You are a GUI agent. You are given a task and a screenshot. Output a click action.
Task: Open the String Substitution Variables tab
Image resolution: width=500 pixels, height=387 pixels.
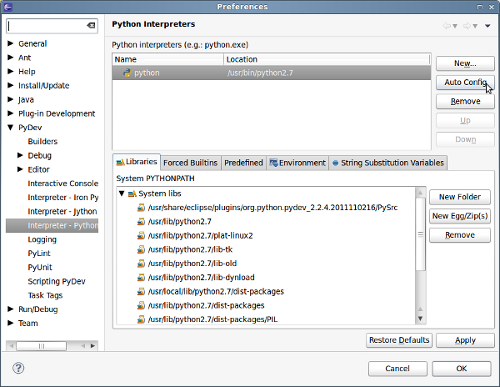pyautogui.click(x=388, y=163)
